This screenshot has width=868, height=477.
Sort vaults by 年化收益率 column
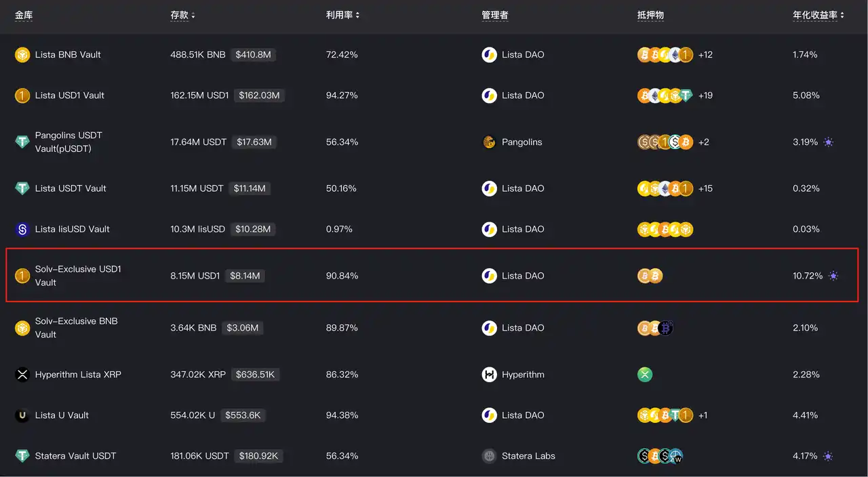click(x=818, y=15)
